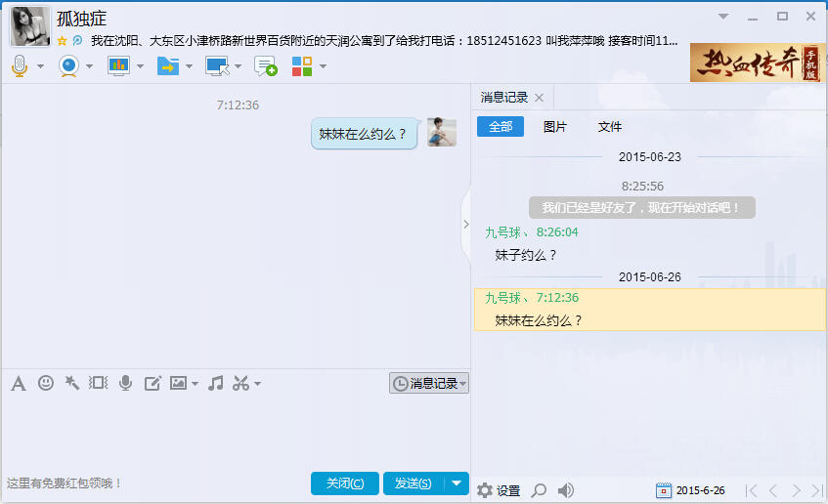This screenshot has height=504, width=828.
Task: Expand video call options arrow
Action: coord(89,66)
